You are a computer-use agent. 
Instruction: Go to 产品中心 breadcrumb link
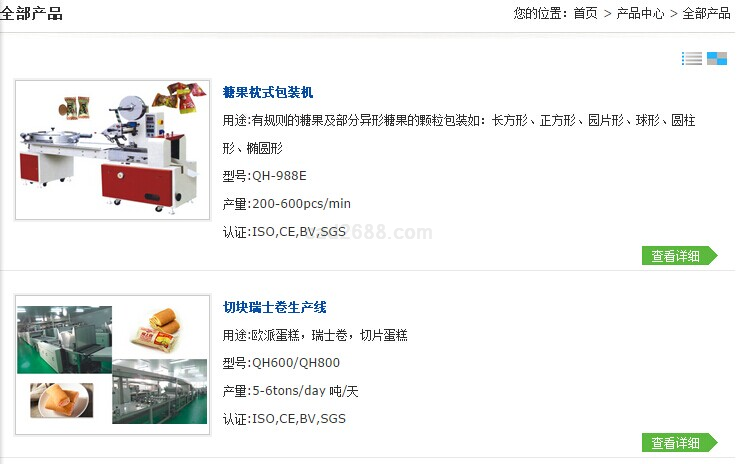[x=640, y=14]
